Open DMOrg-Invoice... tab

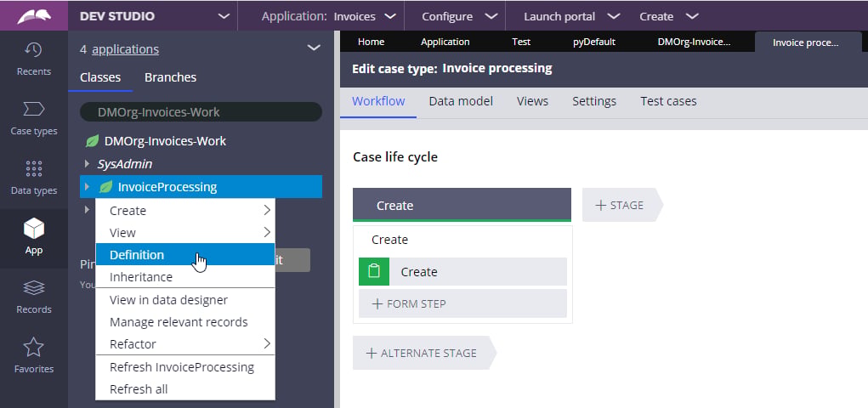tap(694, 42)
